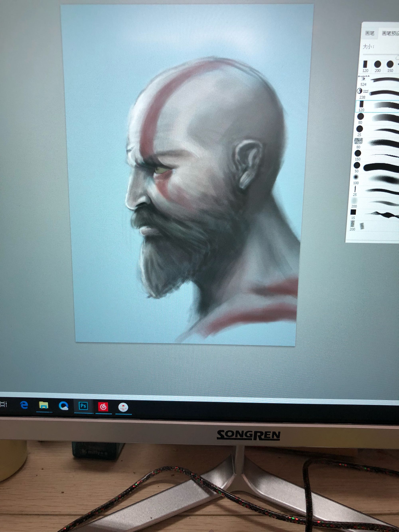Switch to the 画笔 tab
The height and width of the screenshot is (532, 399).
(x=369, y=33)
